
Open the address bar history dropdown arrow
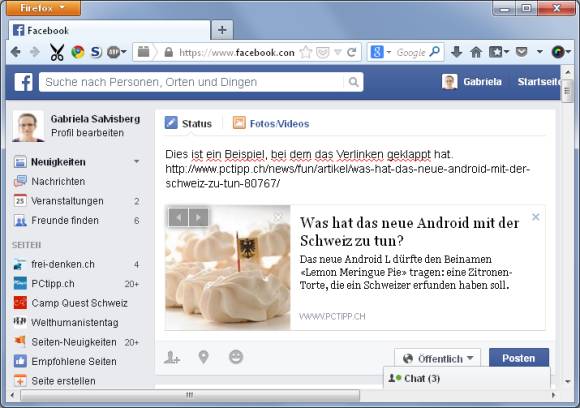coord(337,52)
